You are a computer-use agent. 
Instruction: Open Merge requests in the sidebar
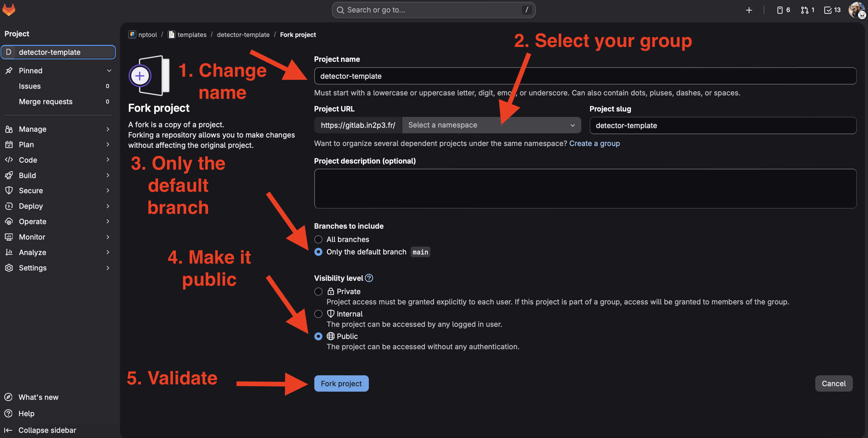click(46, 101)
